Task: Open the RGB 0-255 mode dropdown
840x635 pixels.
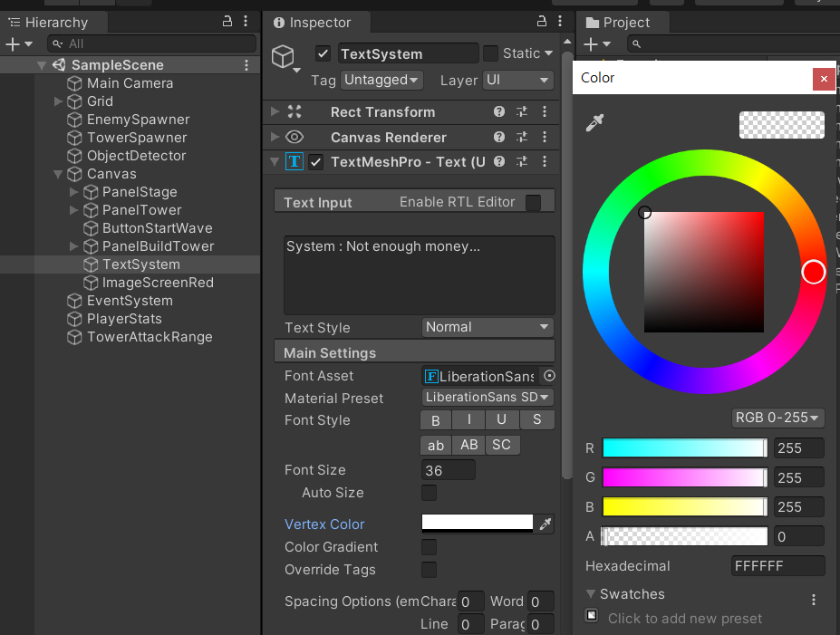Action: pos(778,418)
